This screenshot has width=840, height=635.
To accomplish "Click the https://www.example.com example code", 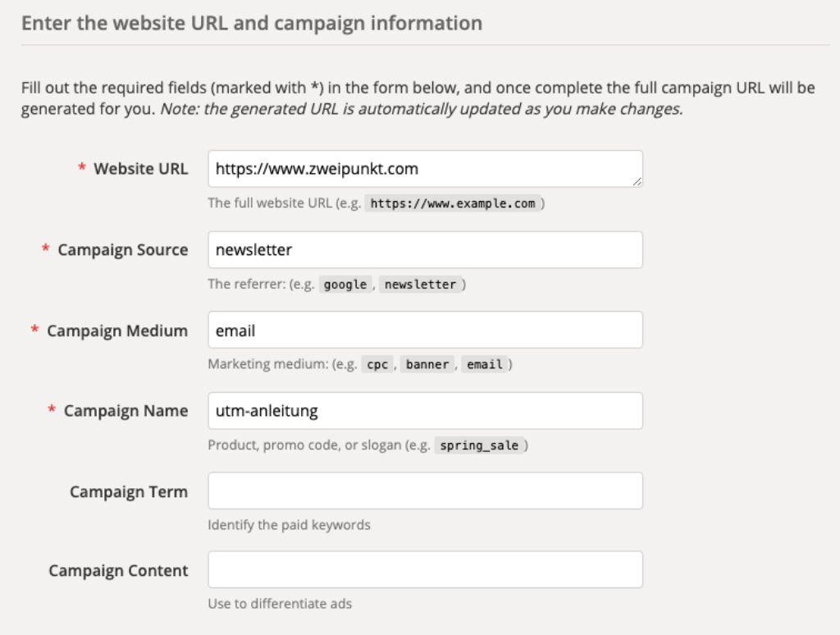I will (x=453, y=203).
